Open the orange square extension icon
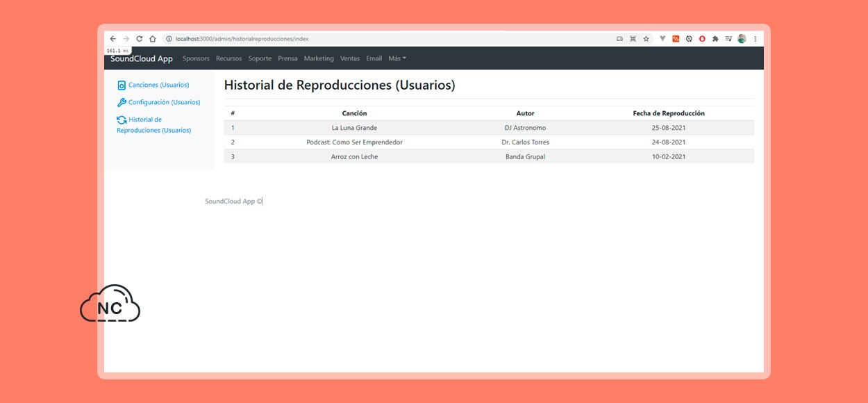Screen dimensions: 868x403 coord(676,39)
